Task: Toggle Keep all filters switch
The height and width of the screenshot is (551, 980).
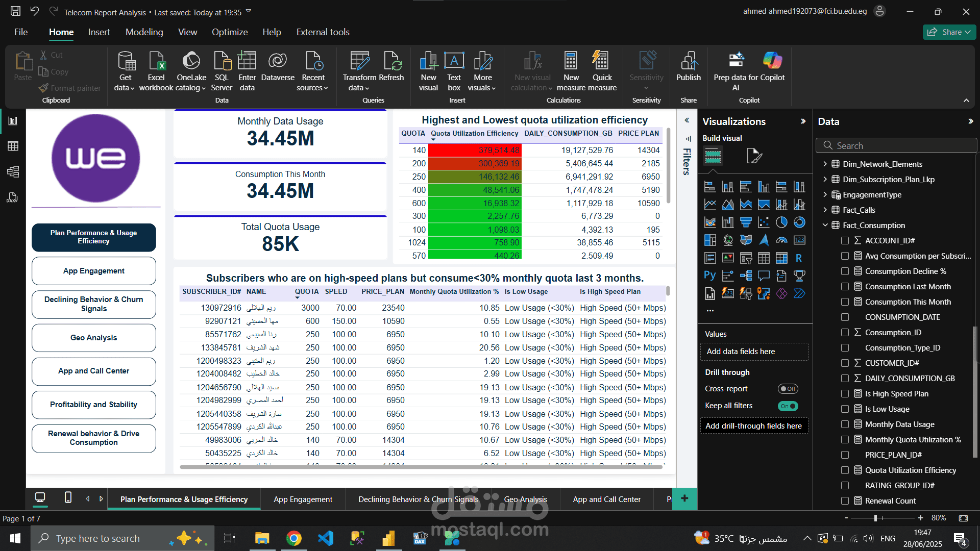Action: click(788, 406)
